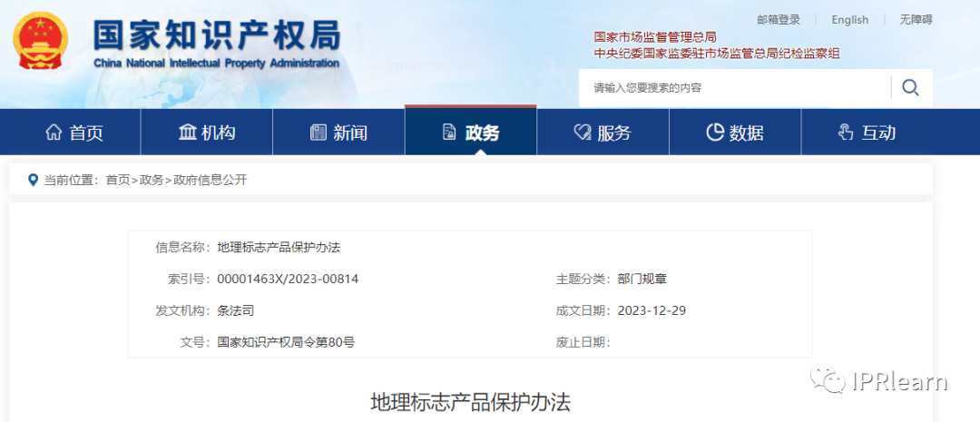Open the 机构 navigation tab

(x=206, y=132)
